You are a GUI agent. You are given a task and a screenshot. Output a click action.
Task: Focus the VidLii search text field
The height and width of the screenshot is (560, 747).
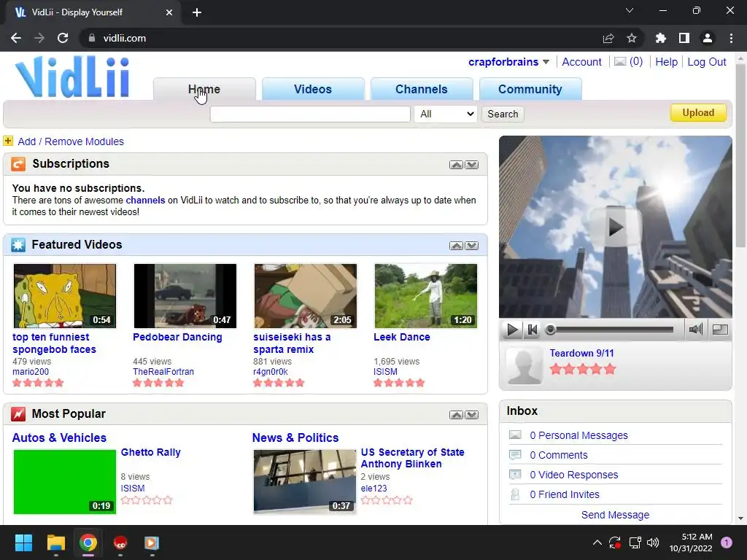point(310,114)
